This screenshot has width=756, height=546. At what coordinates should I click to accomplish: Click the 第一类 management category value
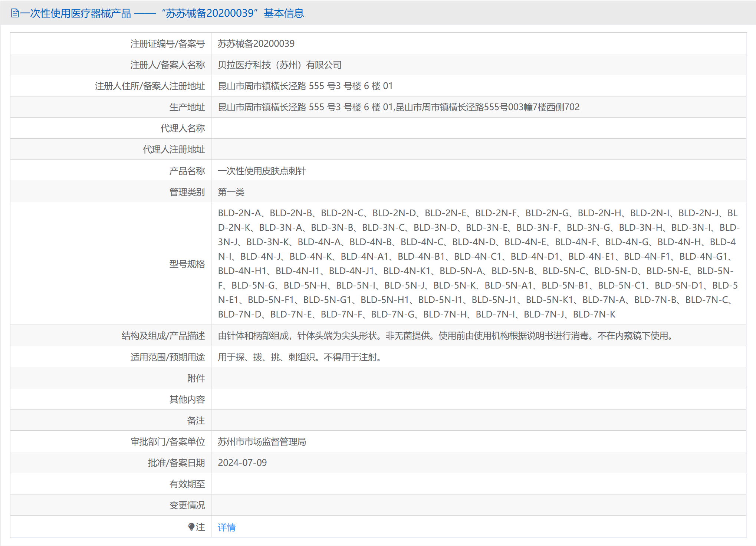[231, 192]
